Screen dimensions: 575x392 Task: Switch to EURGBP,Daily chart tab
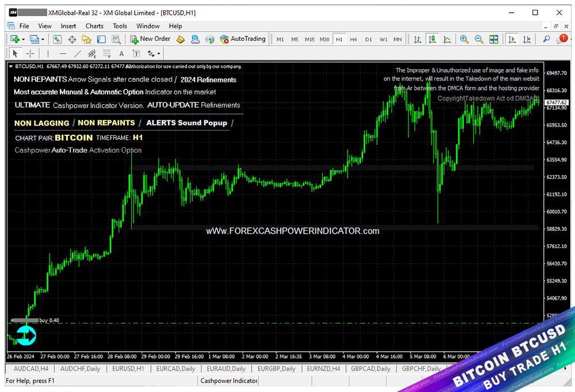point(276,368)
